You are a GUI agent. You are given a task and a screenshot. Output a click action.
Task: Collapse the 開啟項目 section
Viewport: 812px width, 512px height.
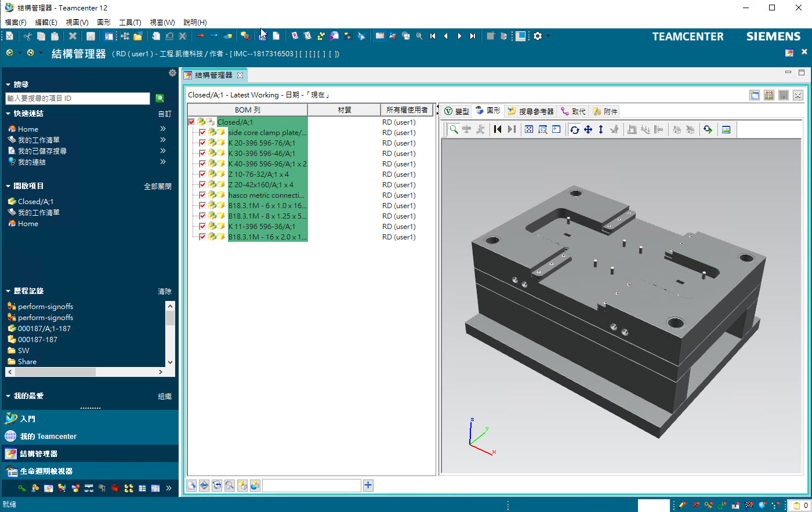(8, 186)
